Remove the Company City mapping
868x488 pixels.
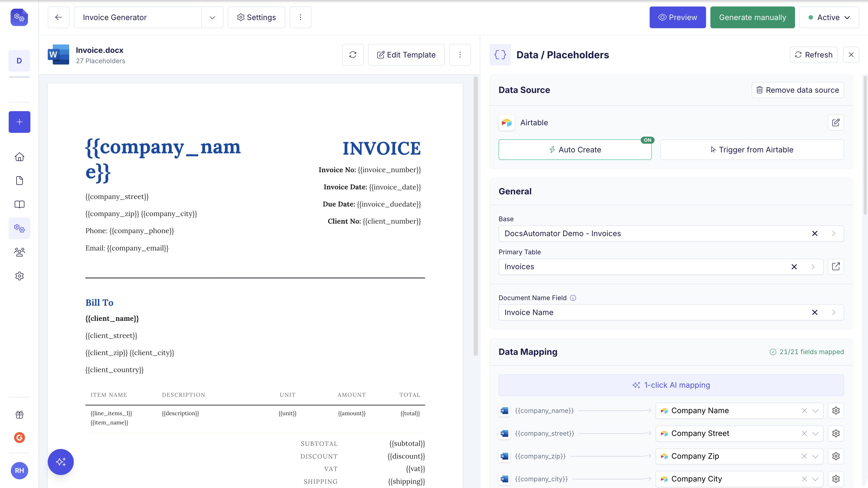804,479
